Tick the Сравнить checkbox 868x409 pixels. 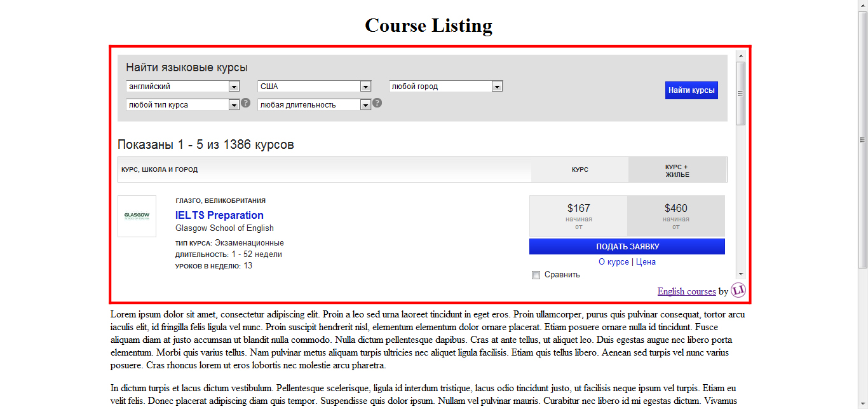[x=536, y=275]
